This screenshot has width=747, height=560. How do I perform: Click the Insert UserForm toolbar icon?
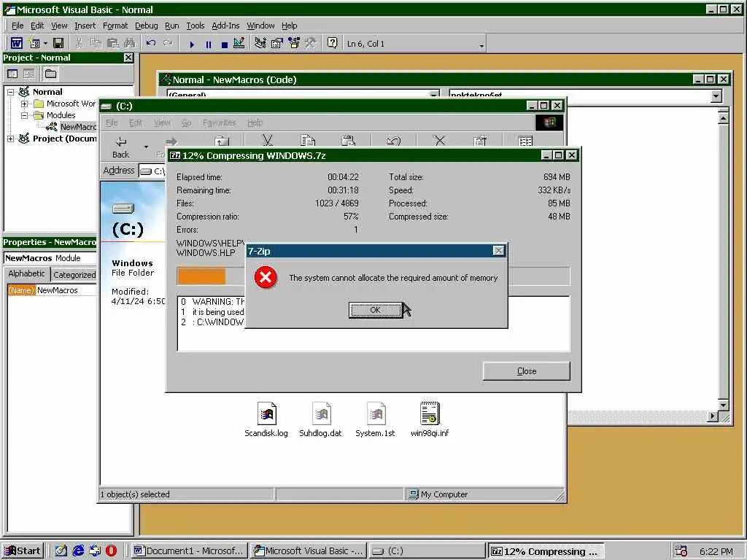34,43
